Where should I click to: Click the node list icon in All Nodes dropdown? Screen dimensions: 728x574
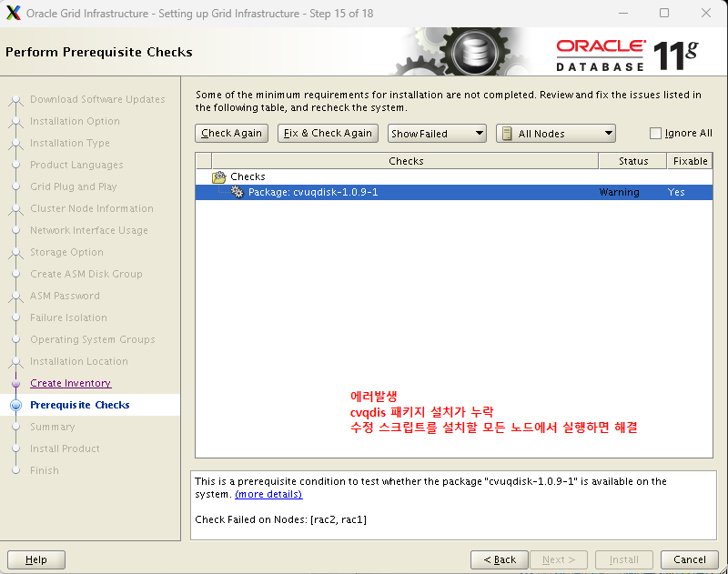[x=507, y=134]
